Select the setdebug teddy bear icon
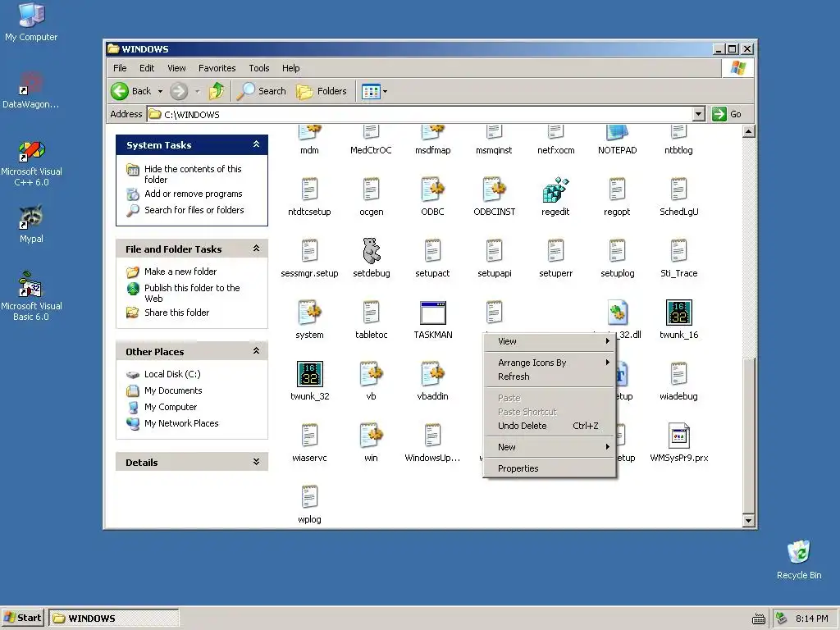 pos(372,251)
